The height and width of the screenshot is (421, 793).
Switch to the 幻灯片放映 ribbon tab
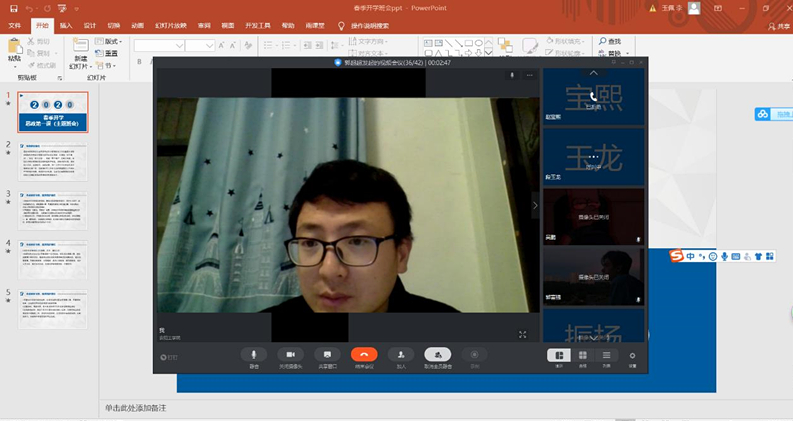[170, 25]
